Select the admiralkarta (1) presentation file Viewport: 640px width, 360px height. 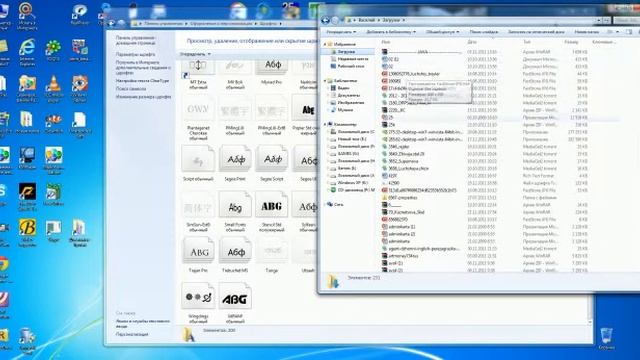(398, 227)
